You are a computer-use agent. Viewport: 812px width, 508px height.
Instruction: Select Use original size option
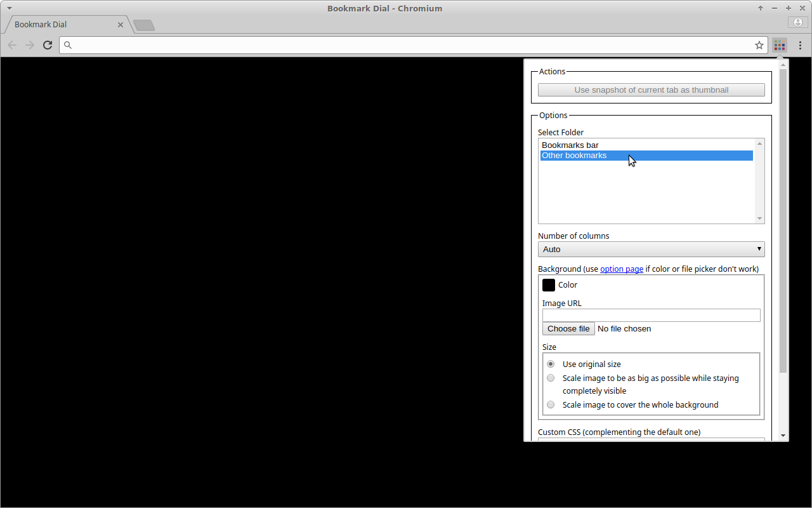(x=551, y=364)
